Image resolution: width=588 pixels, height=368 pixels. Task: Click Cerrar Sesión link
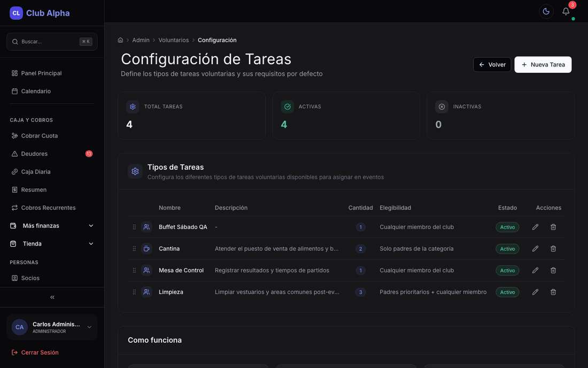(35, 352)
